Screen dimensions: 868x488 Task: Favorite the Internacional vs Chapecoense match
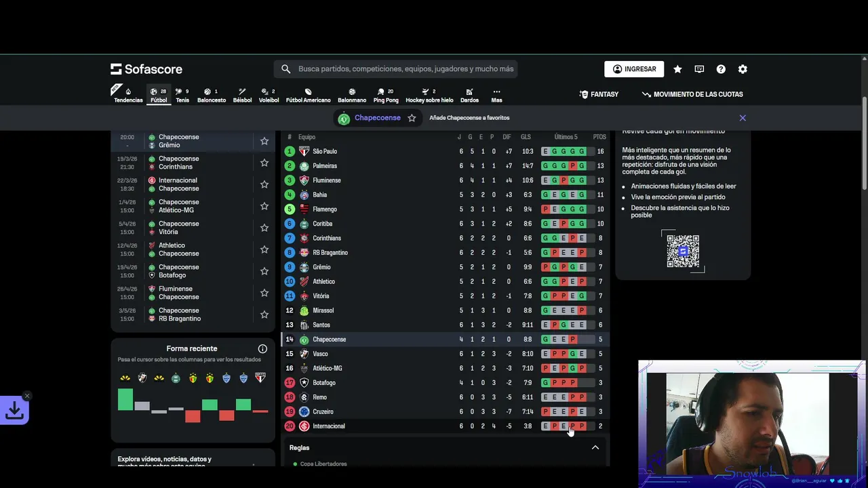pos(264,184)
